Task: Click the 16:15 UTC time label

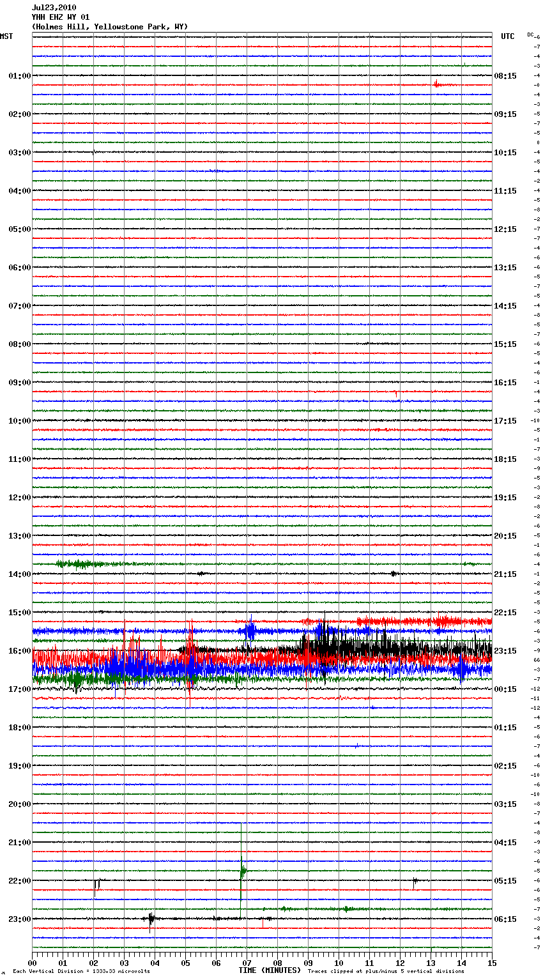Action: 505,383
